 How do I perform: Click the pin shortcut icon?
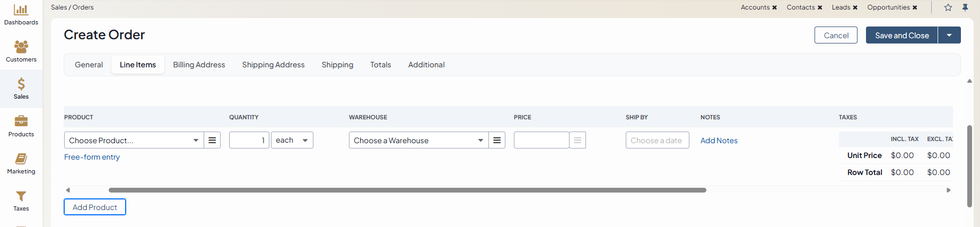[x=965, y=7]
